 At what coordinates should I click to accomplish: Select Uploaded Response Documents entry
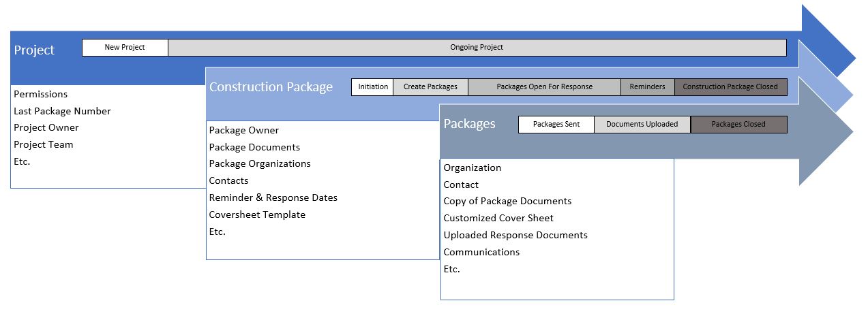(515, 235)
